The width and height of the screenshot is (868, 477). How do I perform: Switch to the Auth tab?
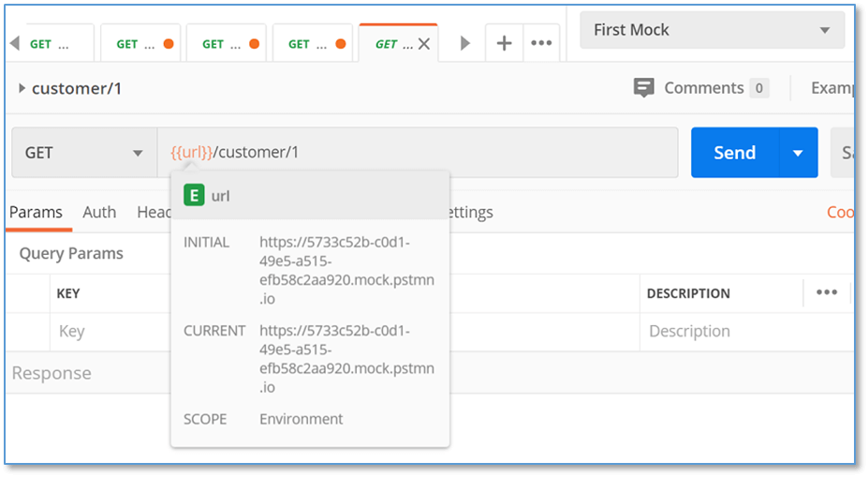point(99,212)
